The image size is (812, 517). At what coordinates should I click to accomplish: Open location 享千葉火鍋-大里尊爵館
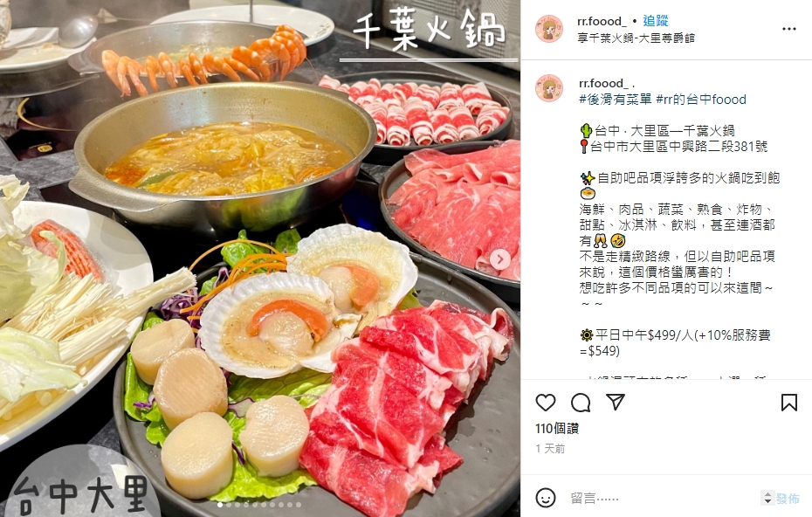636,38
